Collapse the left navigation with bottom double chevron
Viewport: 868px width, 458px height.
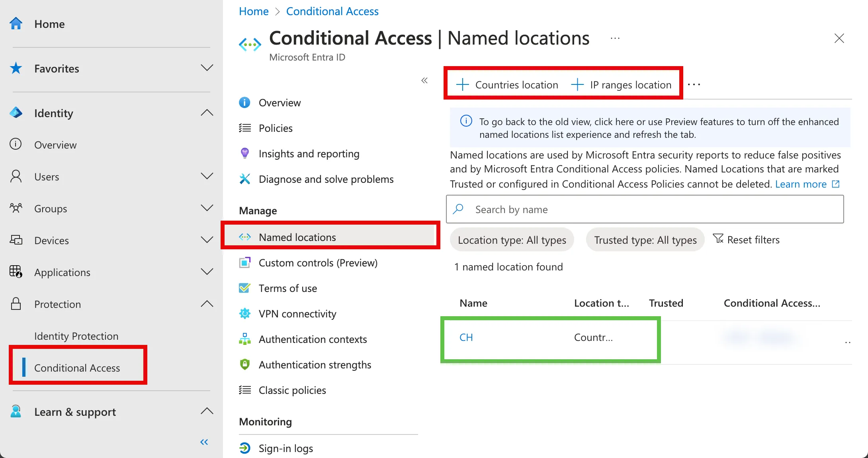tap(204, 442)
